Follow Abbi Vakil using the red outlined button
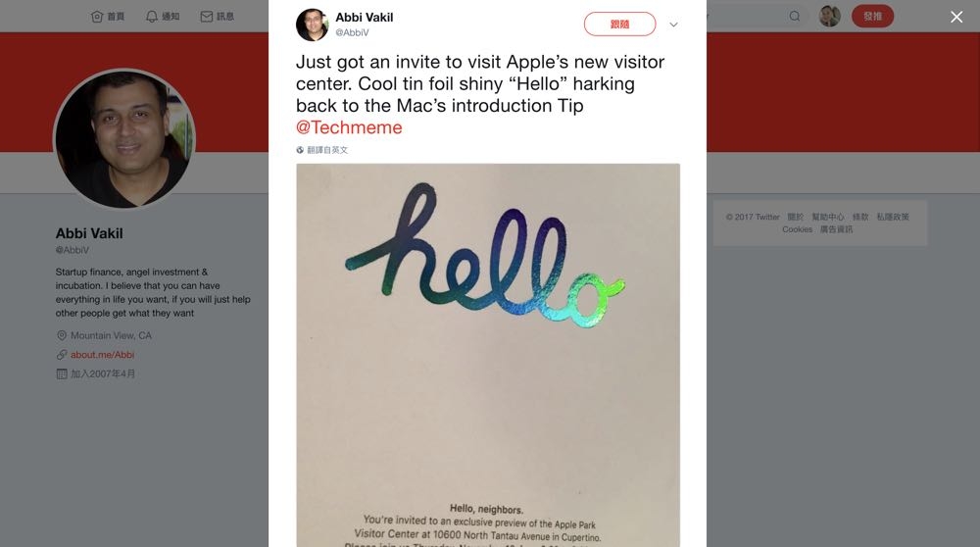This screenshot has height=547, width=980. tap(619, 25)
